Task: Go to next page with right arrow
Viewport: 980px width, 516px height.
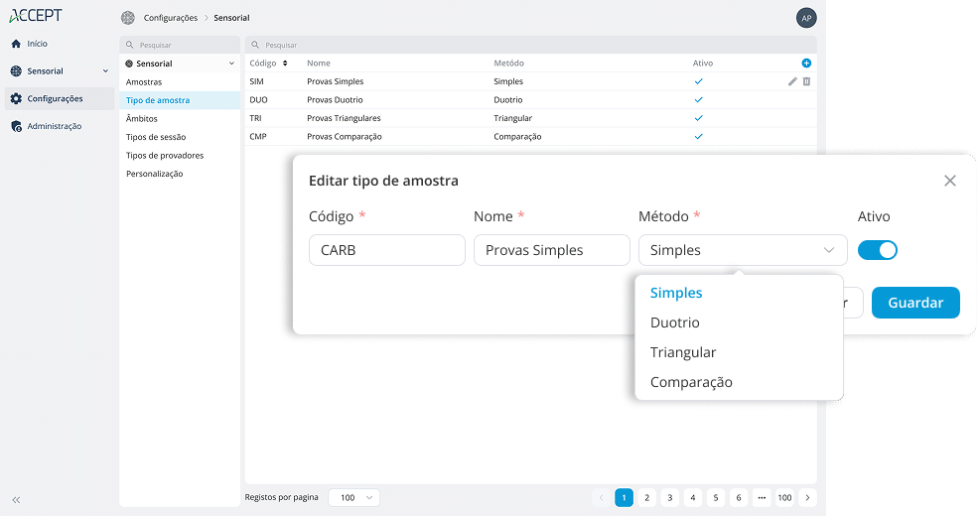Action: (807, 497)
